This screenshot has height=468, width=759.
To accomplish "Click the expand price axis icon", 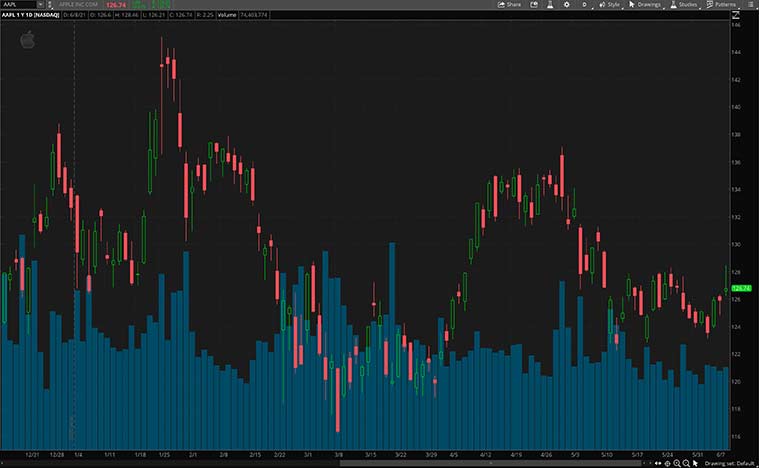I will pos(736,15).
